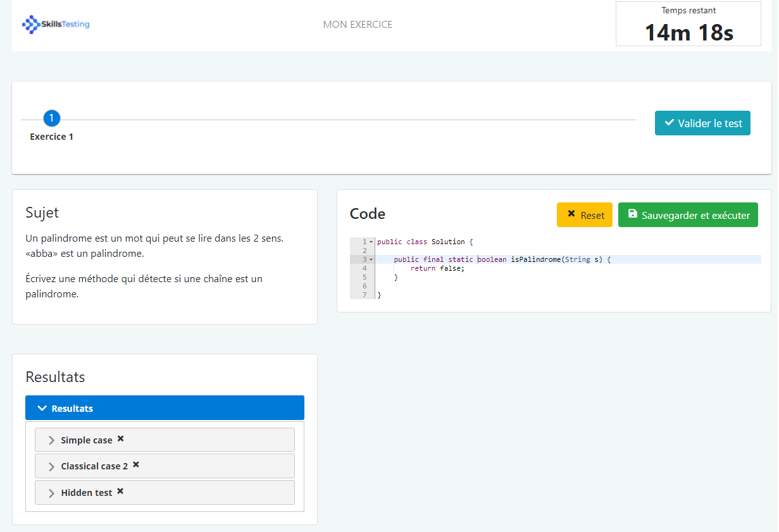Collapse the class fold arrow on line 1
Viewport: 779px width, 532px height.
point(371,242)
